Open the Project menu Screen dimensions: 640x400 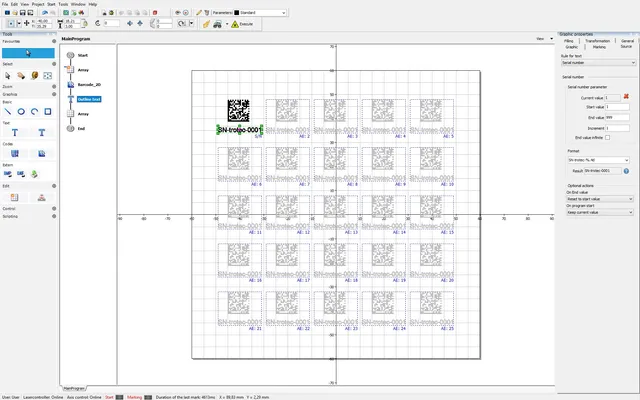(36, 4)
